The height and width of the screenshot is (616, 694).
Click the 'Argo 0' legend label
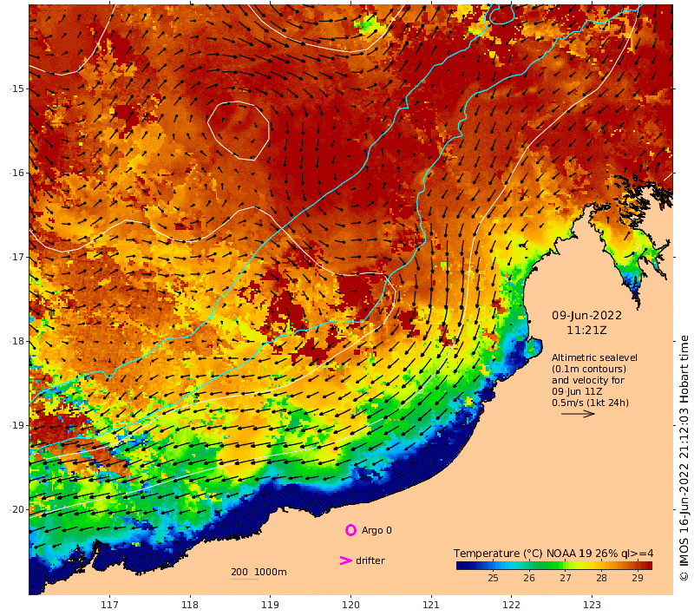tap(376, 530)
